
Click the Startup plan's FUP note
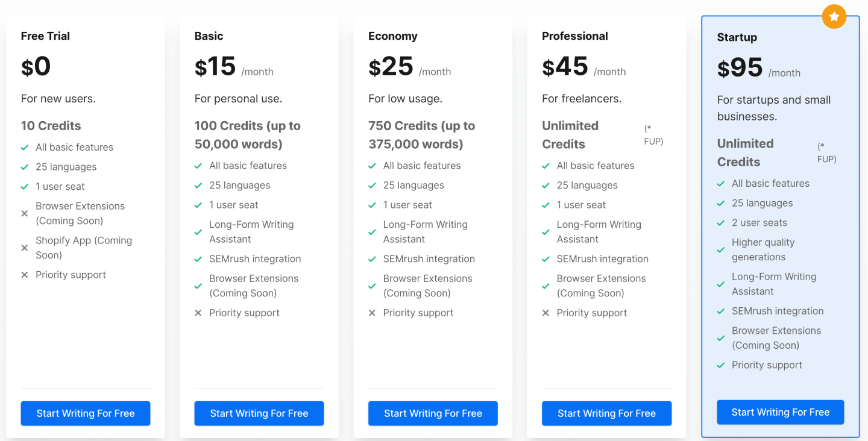[x=827, y=153]
